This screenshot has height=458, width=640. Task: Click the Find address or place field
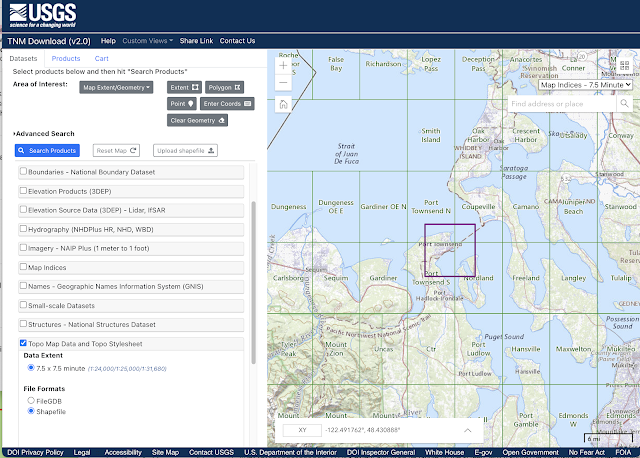point(562,104)
